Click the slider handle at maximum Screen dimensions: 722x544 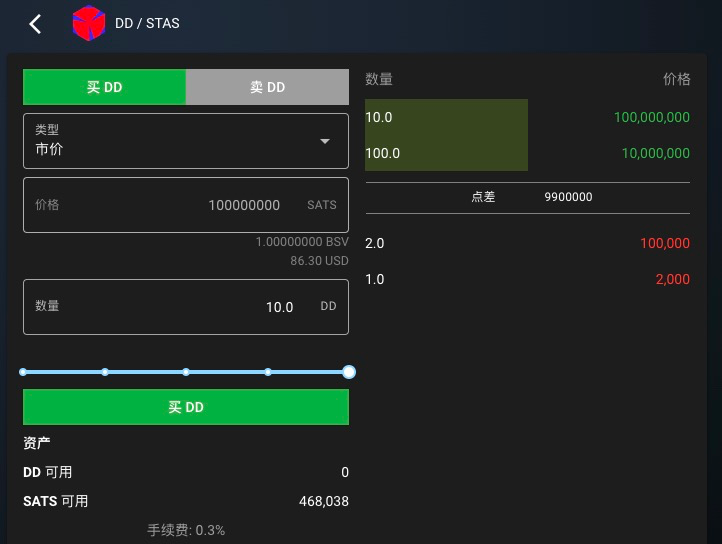pyautogui.click(x=349, y=372)
